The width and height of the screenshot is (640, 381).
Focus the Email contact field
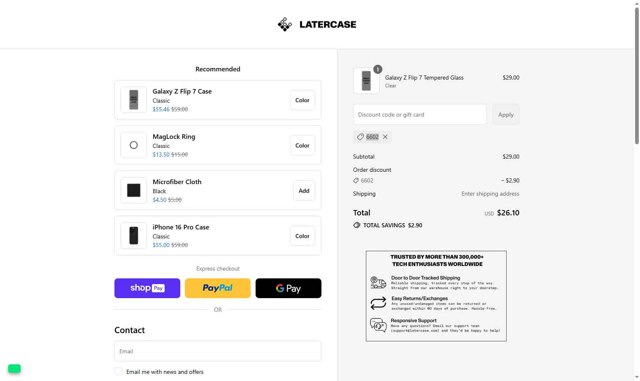218,351
